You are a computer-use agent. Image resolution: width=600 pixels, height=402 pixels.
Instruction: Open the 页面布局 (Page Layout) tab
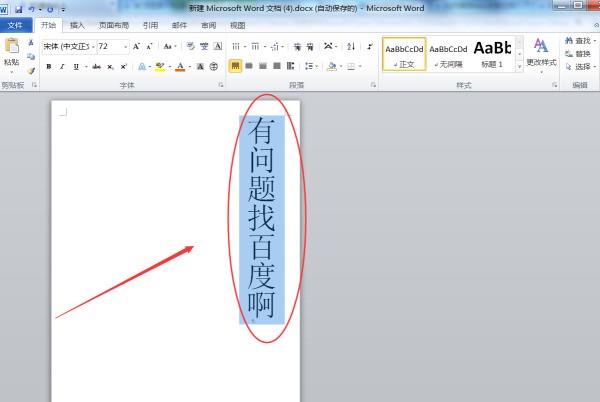tap(111, 24)
